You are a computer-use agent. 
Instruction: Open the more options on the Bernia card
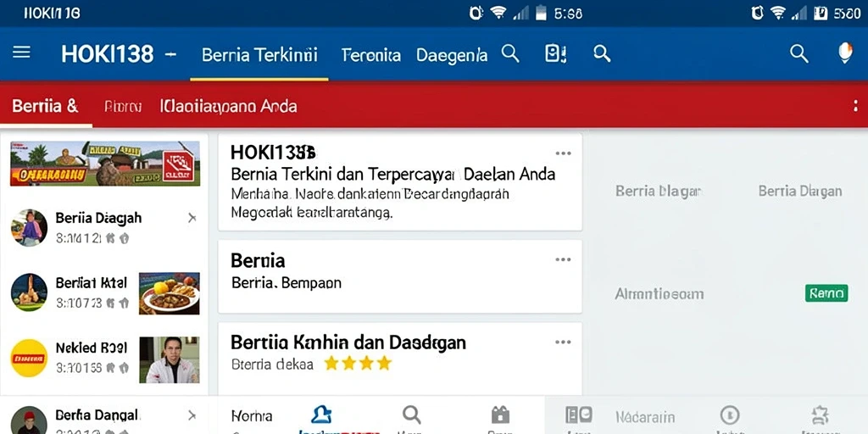tap(563, 259)
